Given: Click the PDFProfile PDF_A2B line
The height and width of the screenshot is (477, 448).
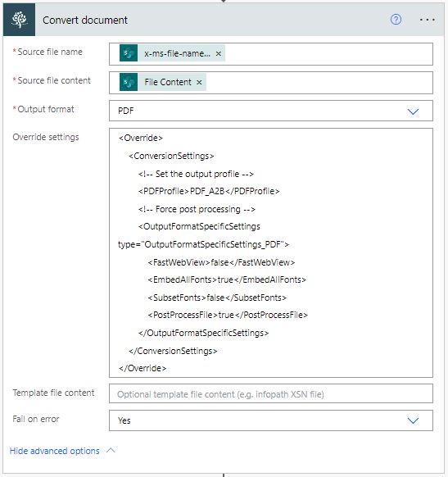Looking at the screenshot, I should tap(209, 191).
